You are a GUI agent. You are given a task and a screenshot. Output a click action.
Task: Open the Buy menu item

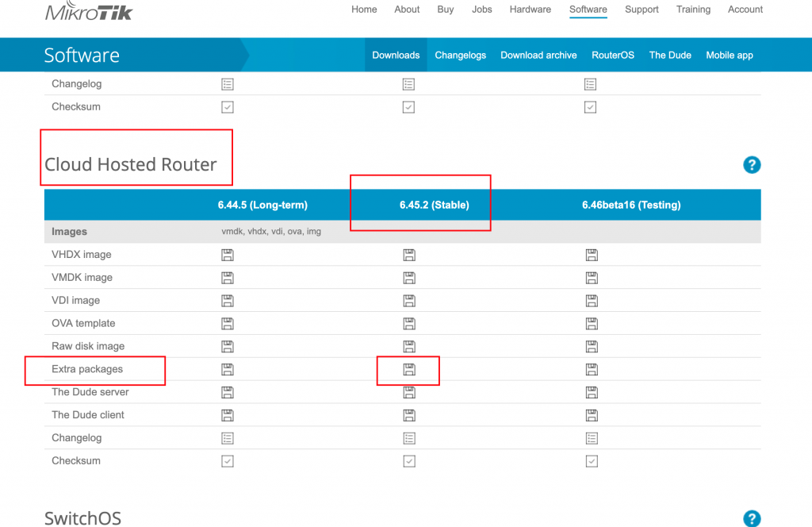coord(446,10)
